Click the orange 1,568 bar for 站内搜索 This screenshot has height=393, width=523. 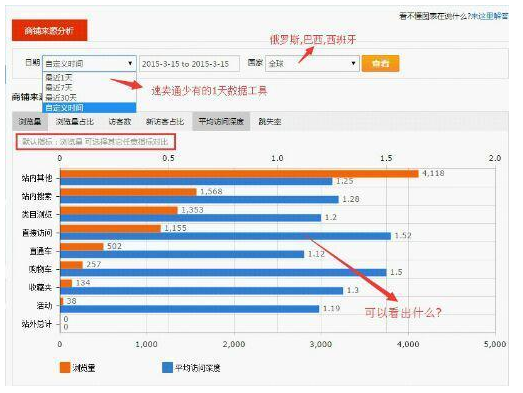128,192
